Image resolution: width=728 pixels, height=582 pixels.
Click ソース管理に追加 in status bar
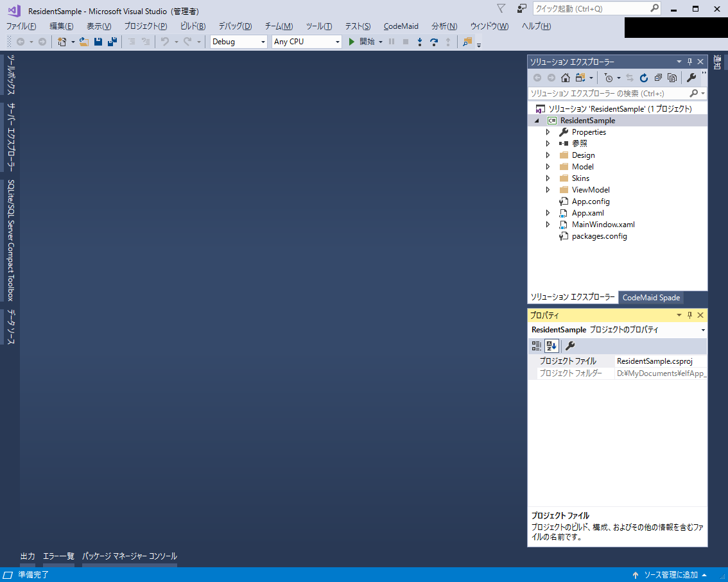tap(670, 575)
